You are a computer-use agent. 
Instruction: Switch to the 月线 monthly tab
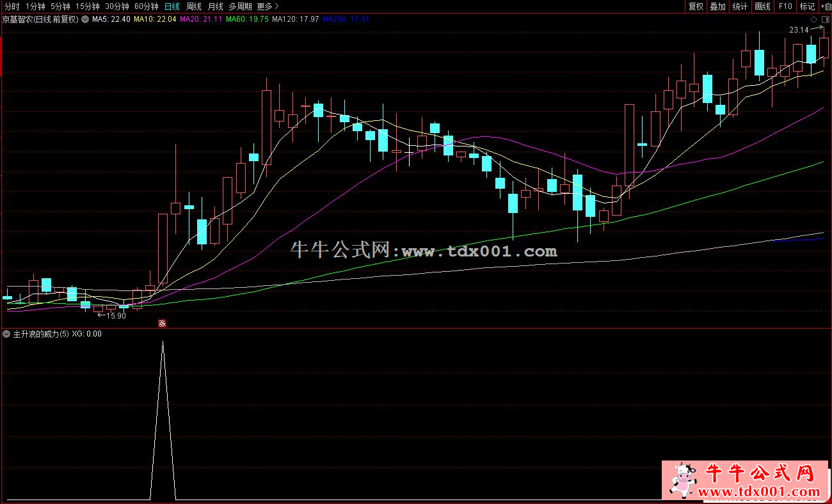(x=216, y=6)
